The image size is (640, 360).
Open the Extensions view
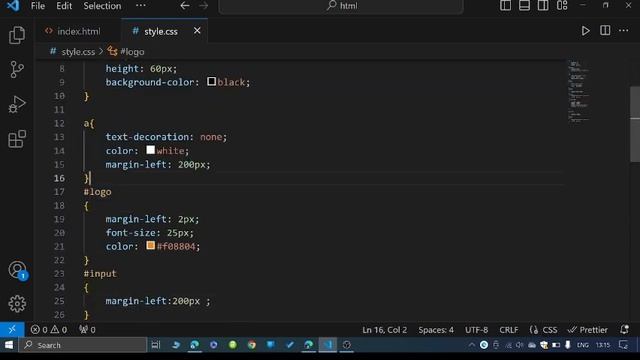tap(17, 139)
